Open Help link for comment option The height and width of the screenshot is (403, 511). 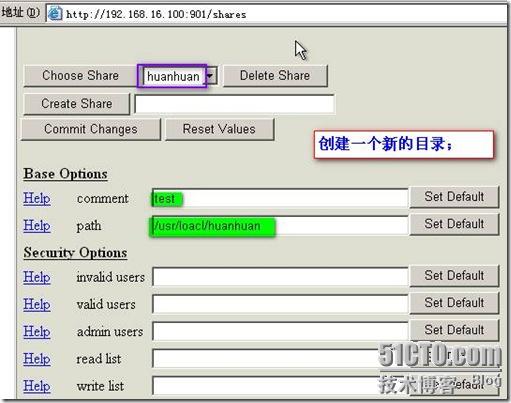pos(37,198)
